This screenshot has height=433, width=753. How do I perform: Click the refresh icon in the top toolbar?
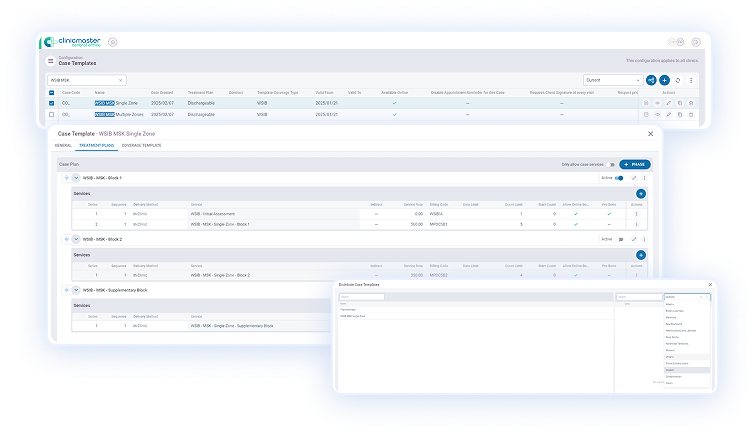678,80
